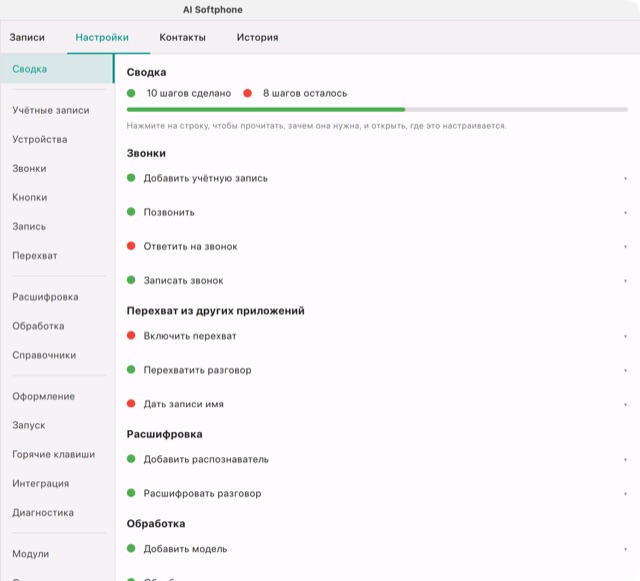Click the Добавить модель step text

[185, 549]
